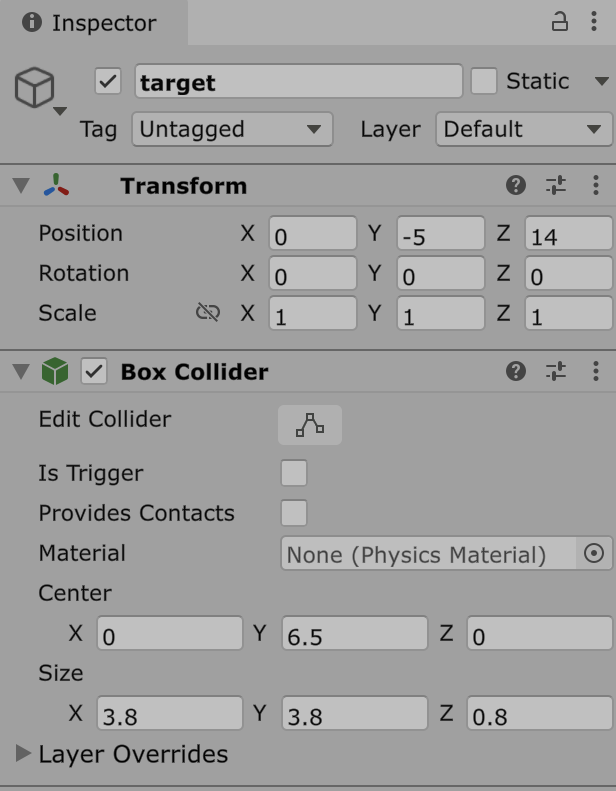
Task: Open the Box Collider component options menu
Action: tap(596, 371)
